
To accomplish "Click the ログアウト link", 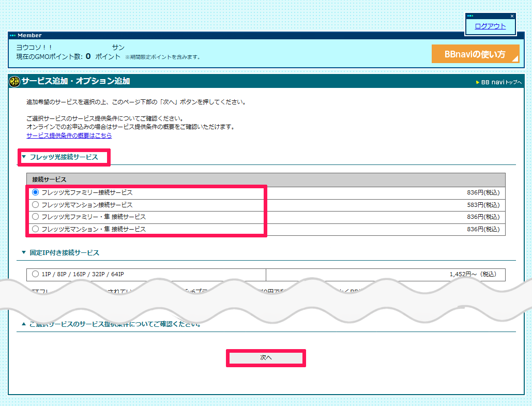I will click(490, 26).
